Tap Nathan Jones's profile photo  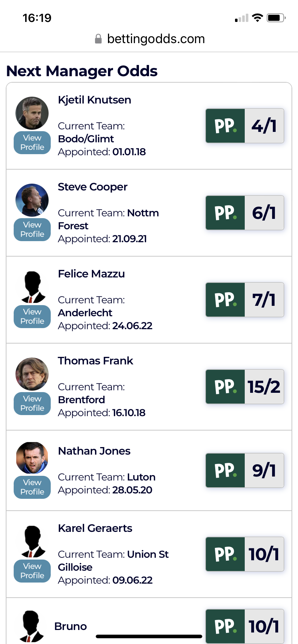click(32, 458)
